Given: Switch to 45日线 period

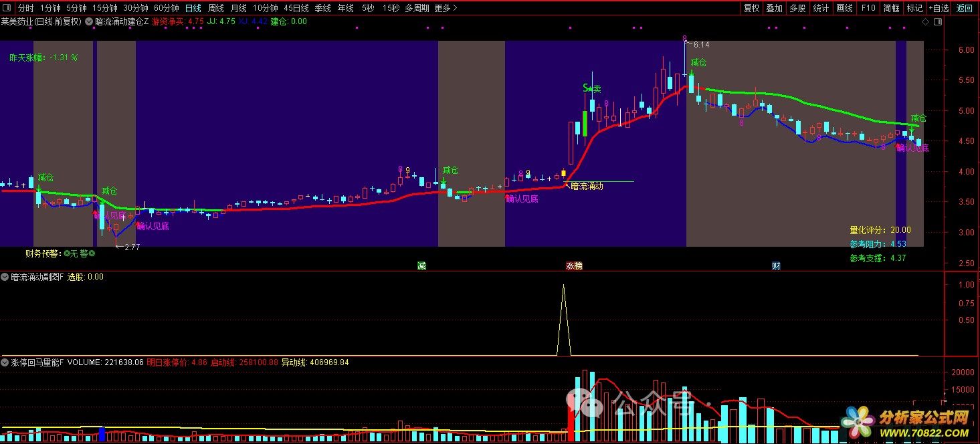Looking at the screenshot, I should (296, 8).
